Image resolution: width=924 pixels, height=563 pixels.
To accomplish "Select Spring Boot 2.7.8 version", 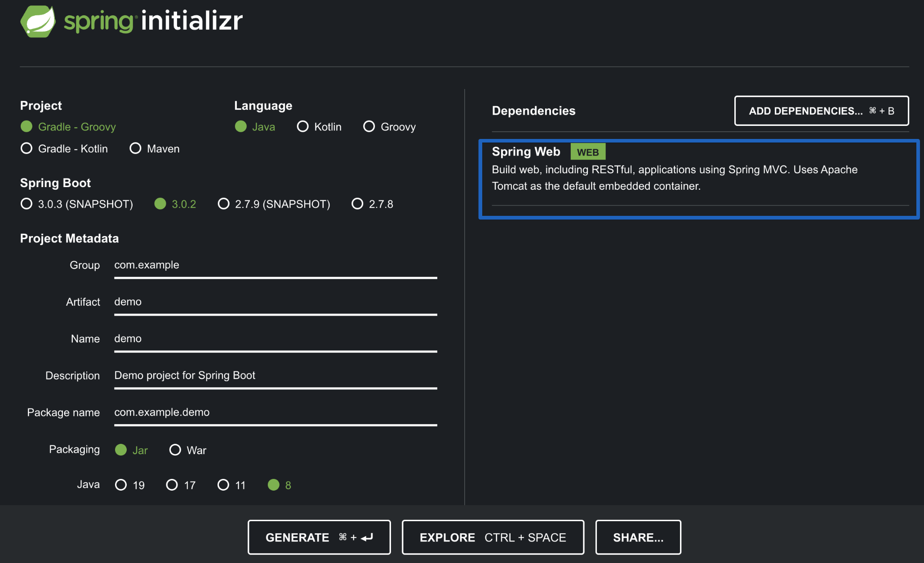I will point(357,204).
